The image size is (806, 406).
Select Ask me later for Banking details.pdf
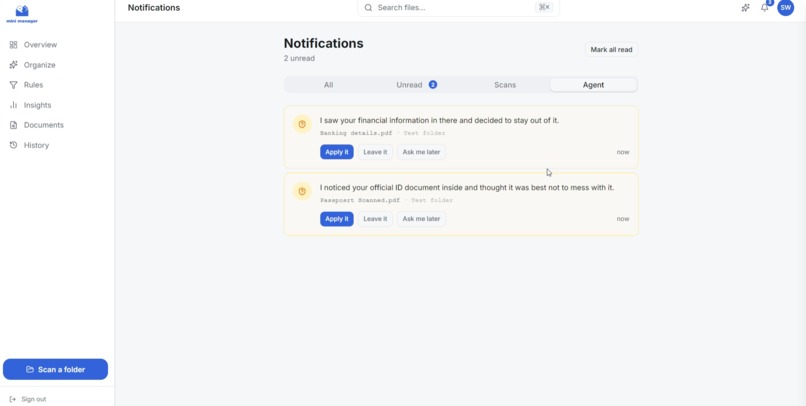pyautogui.click(x=422, y=152)
